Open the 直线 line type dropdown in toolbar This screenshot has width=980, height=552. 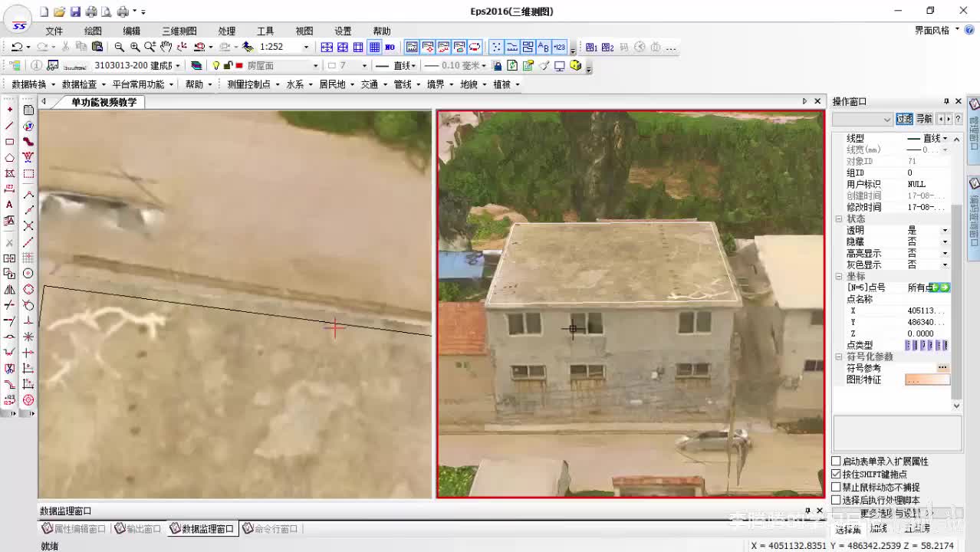(414, 66)
